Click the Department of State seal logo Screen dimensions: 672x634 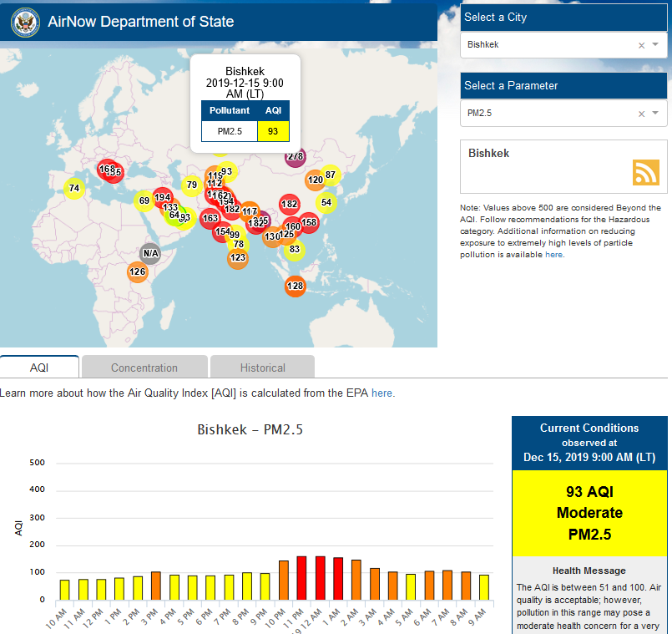(26, 23)
